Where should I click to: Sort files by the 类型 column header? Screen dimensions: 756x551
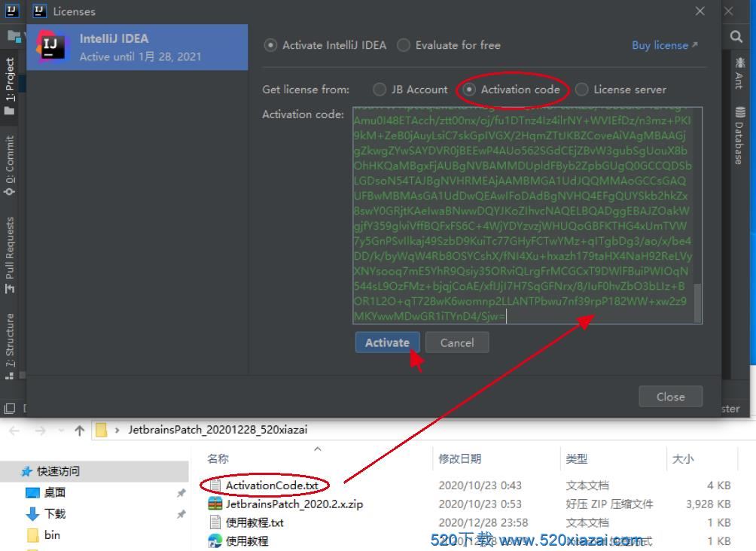tap(576, 458)
